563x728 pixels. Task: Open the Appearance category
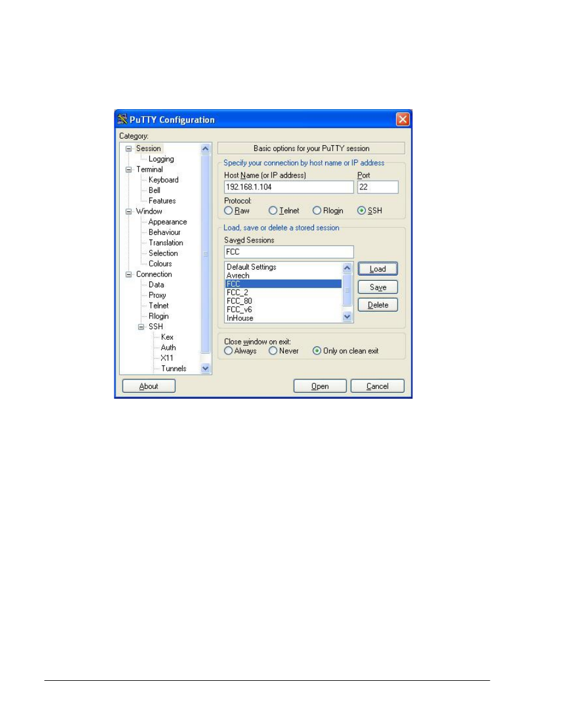click(x=168, y=222)
